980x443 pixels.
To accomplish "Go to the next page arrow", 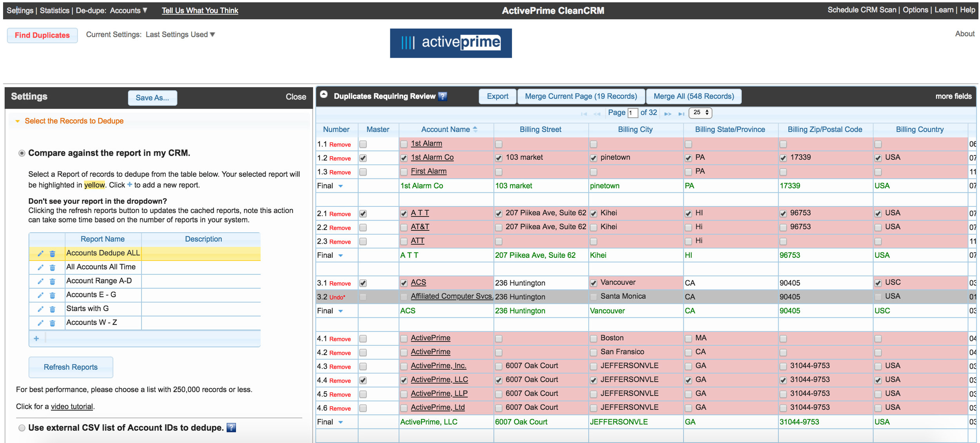I will pyautogui.click(x=668, y=114).
